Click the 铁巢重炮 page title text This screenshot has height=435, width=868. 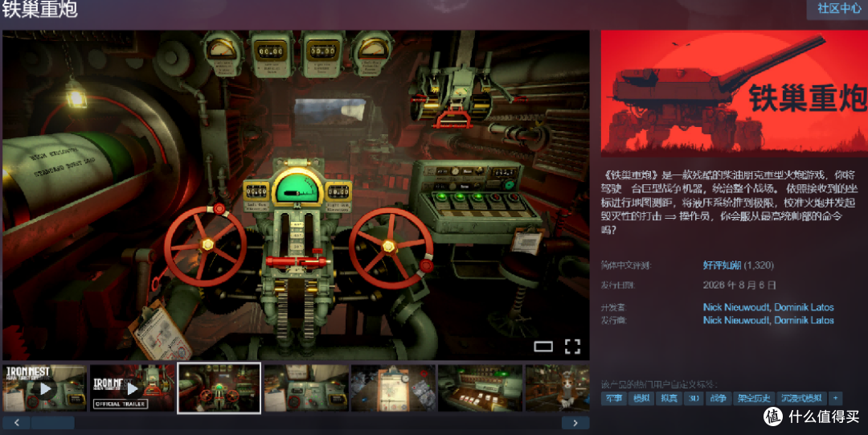[x=39, y=8]
